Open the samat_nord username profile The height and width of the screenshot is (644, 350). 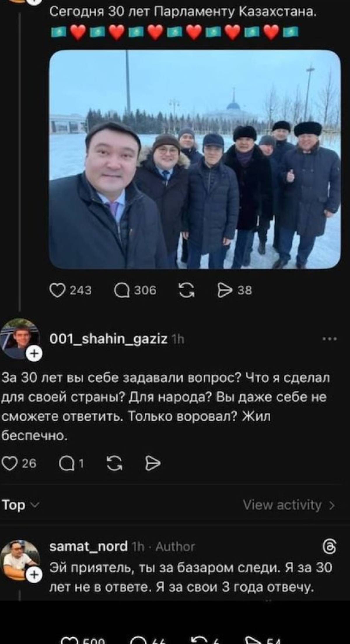coord(89,546)
